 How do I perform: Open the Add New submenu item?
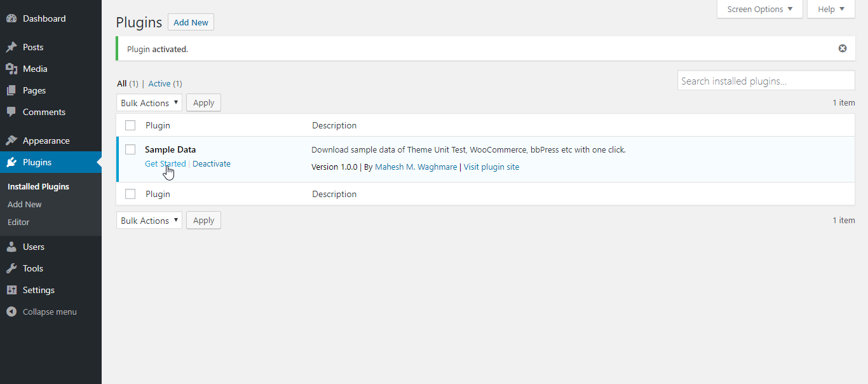tap(25, 204)
